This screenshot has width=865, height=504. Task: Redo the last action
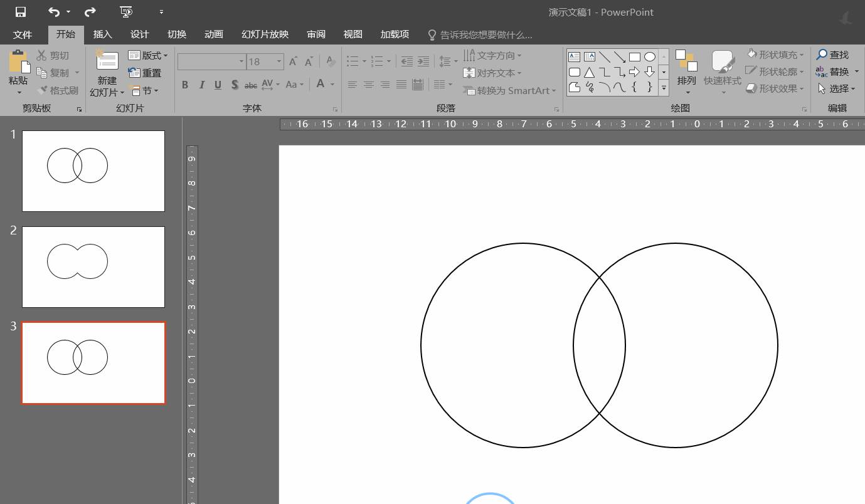click(90, 12)
